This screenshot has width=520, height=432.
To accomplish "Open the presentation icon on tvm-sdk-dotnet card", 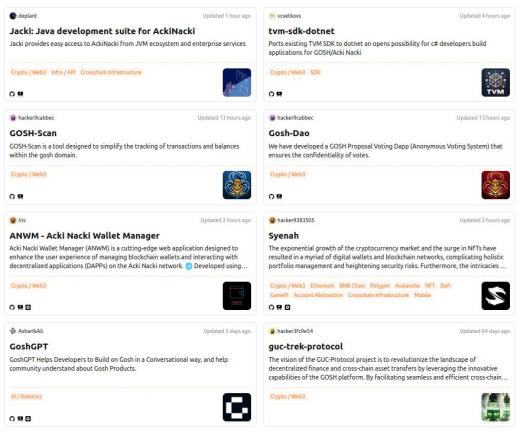I will pos(279,94).
